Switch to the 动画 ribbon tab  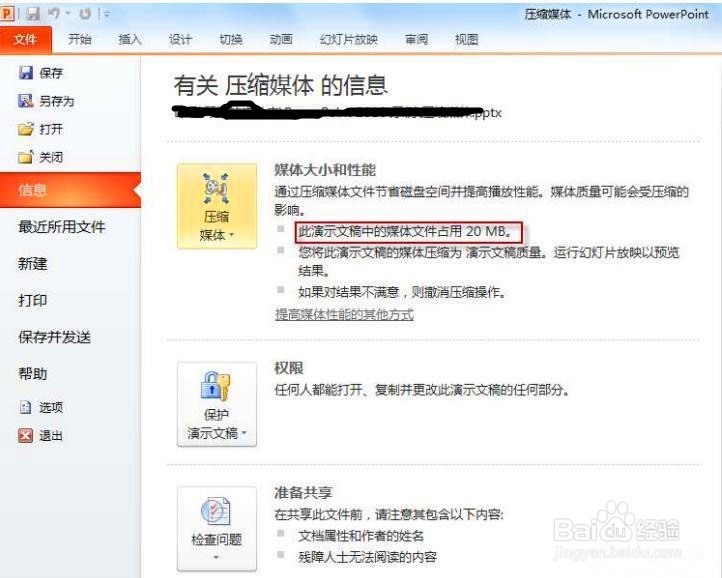(281, 40)
